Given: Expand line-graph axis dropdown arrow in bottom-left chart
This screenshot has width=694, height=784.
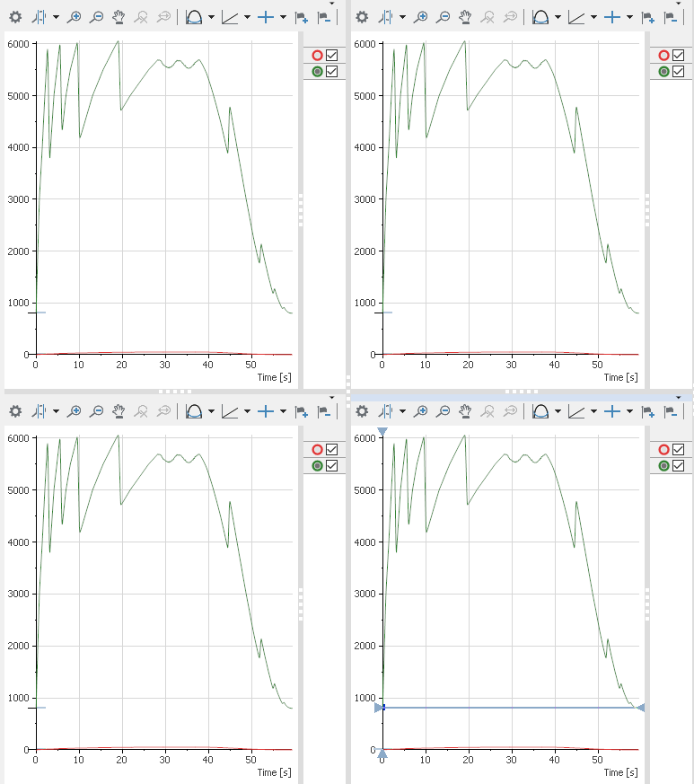Looking at the screenshot, I should tap(246, 411).
